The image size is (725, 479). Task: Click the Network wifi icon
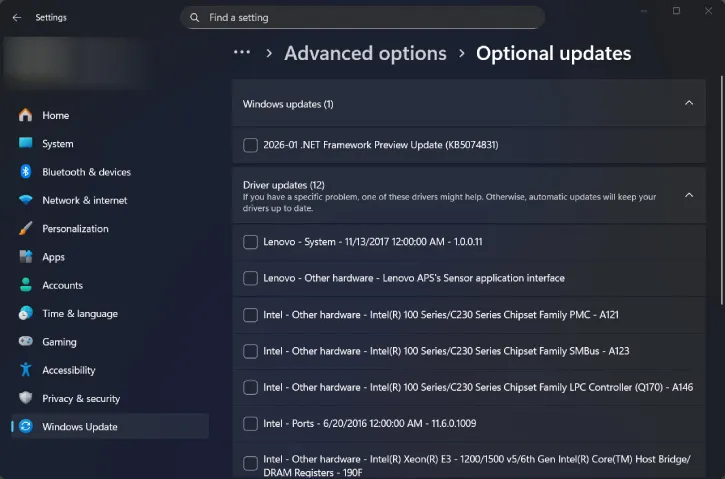tap(26, 200)
